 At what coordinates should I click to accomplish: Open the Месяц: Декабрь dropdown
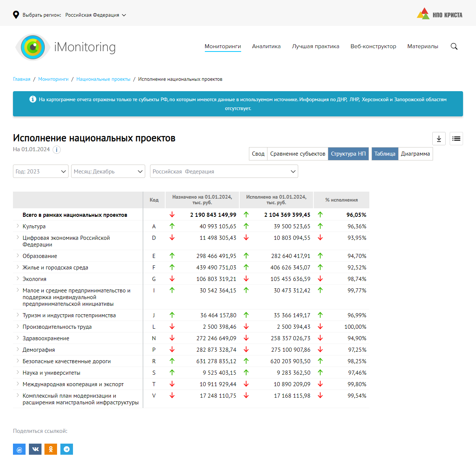108,171
